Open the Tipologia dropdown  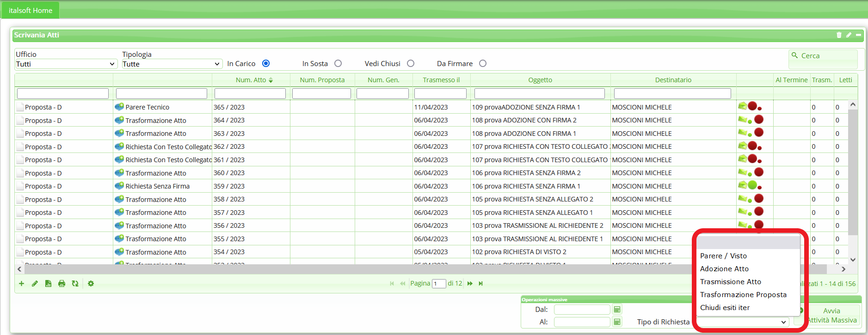(x=172, y=64)
